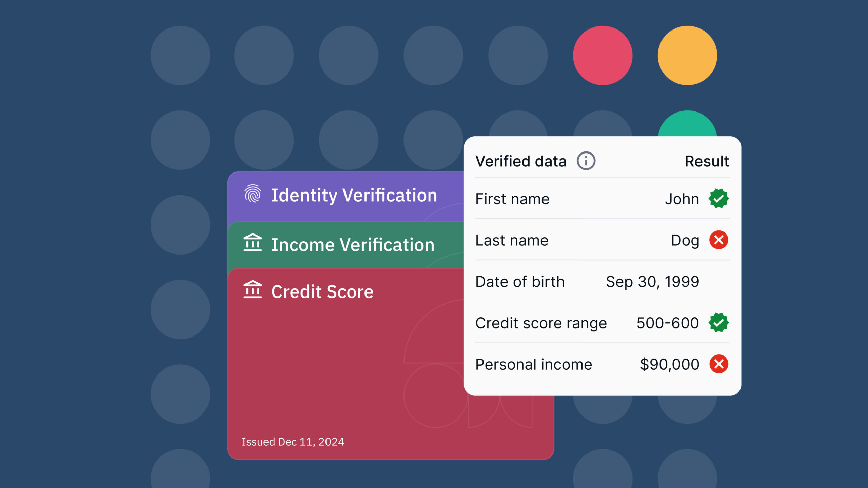Screen dimensions: 868x488
Task: Select the Identity Verification card
Action: 346,197
